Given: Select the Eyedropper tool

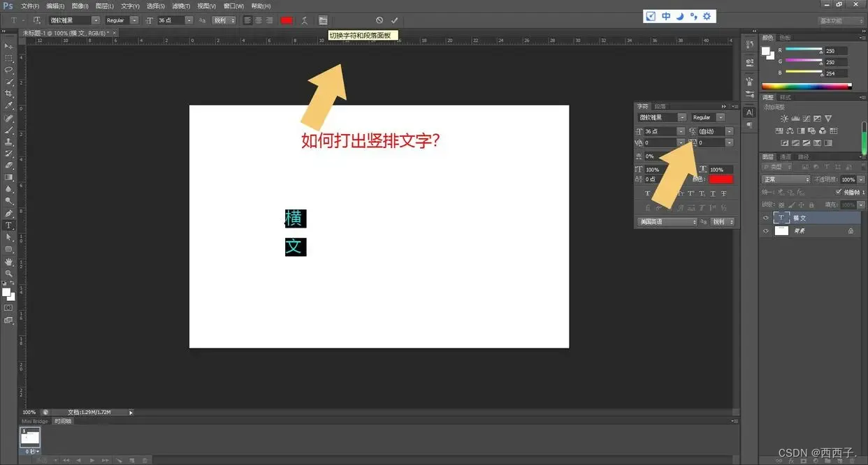Looking at the screenshot, I should click(9, 105).
